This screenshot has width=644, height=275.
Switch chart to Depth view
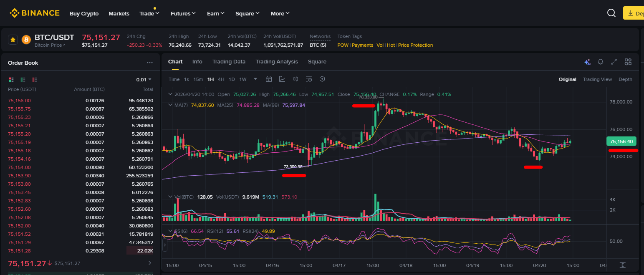pos(625,79)
